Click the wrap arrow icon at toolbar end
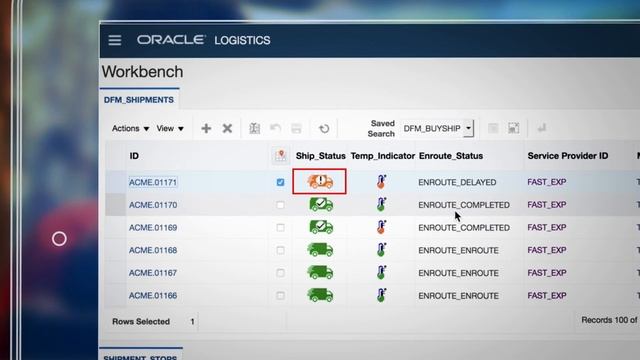This screenshot has height=360, width=640. [542, 128]
